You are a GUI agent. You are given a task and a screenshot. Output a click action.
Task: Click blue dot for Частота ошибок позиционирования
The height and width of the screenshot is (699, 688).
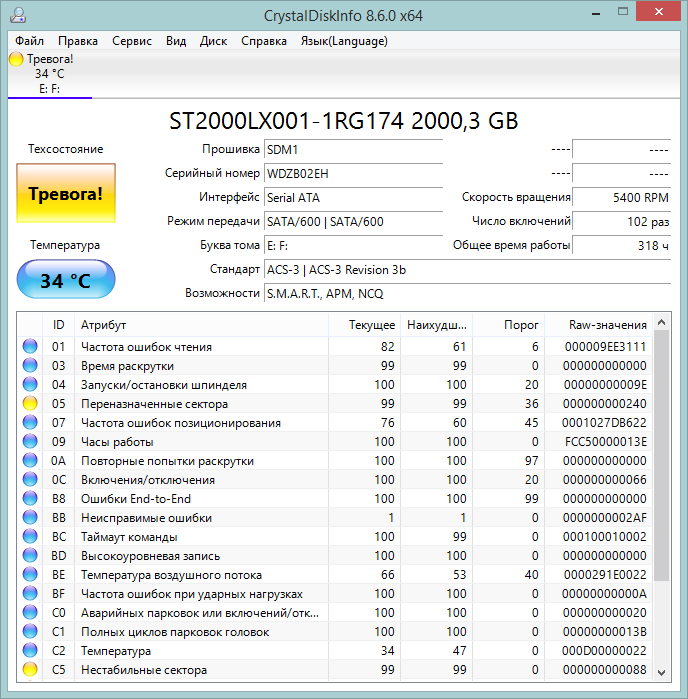pyautogui.click(x=30, y=423)
